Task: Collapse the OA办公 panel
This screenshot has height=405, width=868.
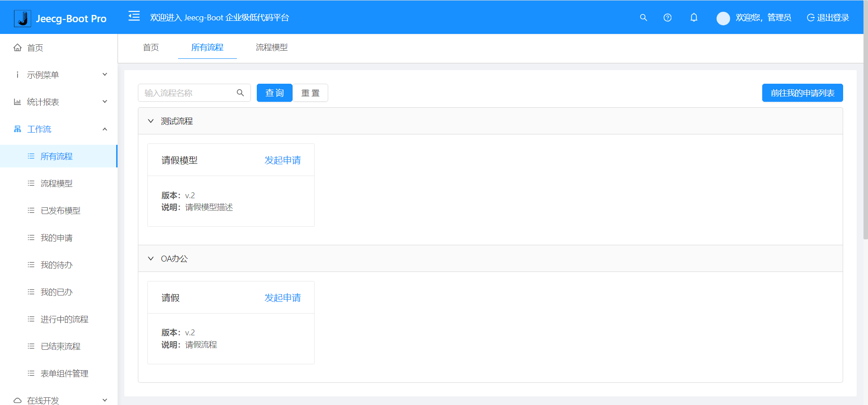Action: [491, 258]
